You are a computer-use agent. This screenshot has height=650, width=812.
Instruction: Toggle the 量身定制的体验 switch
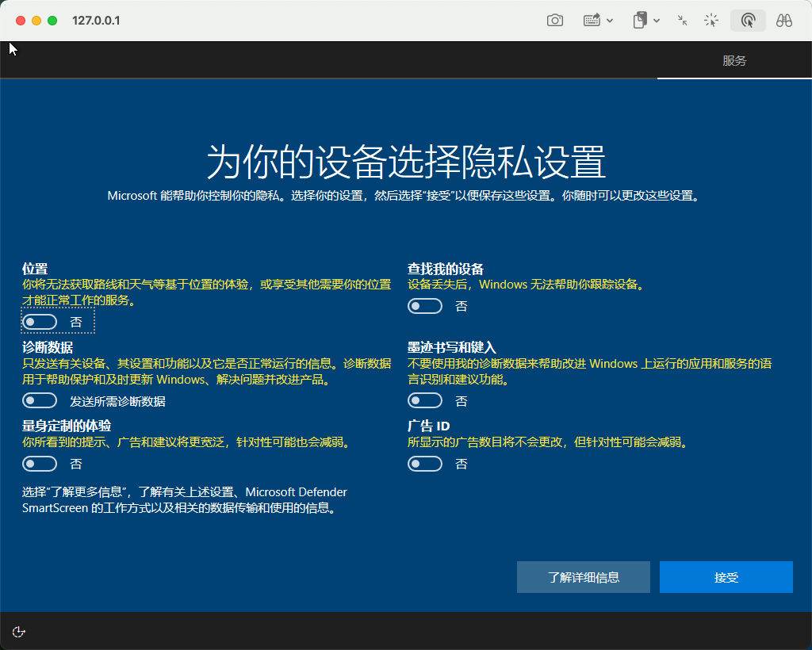tap(40, 464)
